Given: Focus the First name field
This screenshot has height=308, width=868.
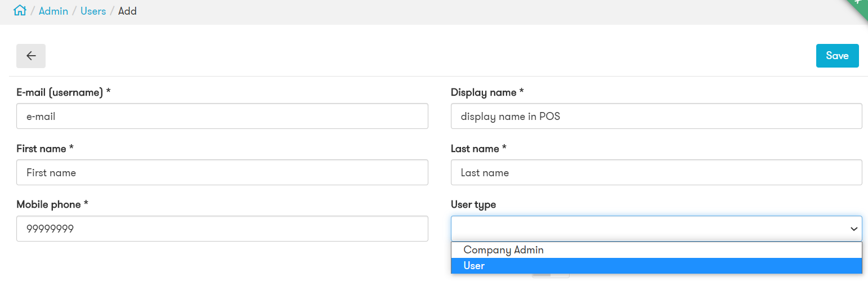Looking at the screenshot, I should point(222,172).
